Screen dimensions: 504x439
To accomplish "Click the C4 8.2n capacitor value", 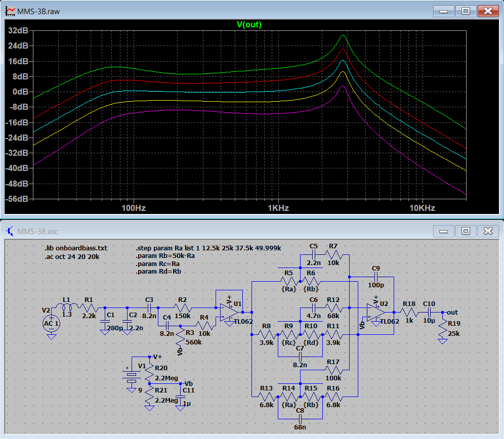I will (167, 334).
